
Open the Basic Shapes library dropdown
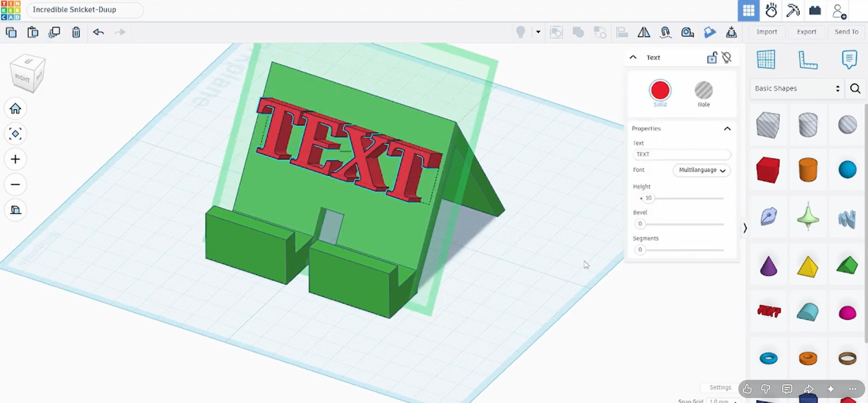point(797,88)
